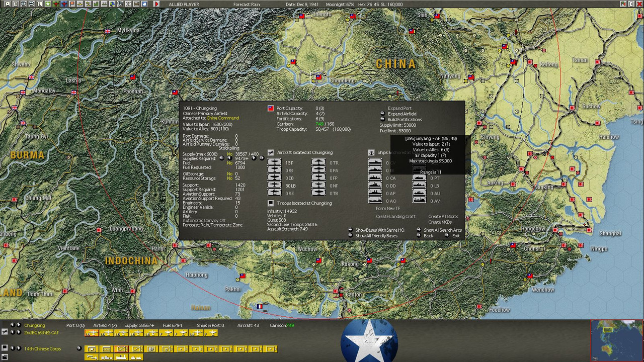This screenshot has height=362, width=644.
Task: Click the Chinese flag icon beside Port Capacity
Action: point(271,108)
